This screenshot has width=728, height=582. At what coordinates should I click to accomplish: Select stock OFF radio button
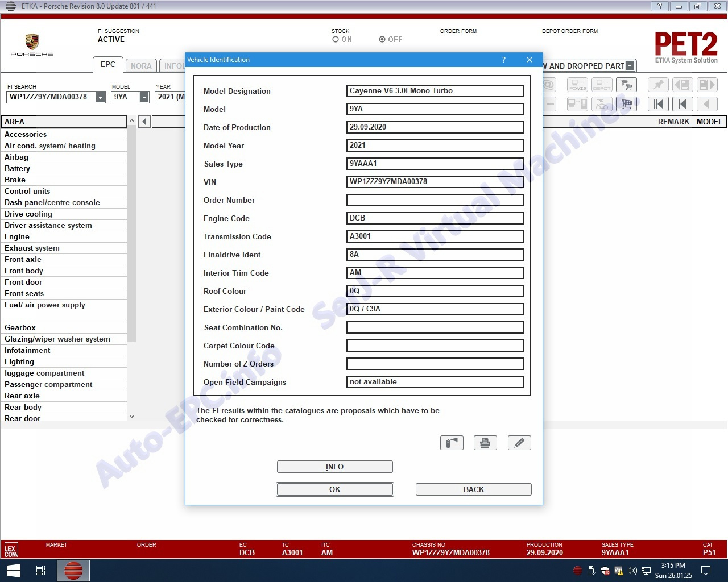[x=382, y=40]
